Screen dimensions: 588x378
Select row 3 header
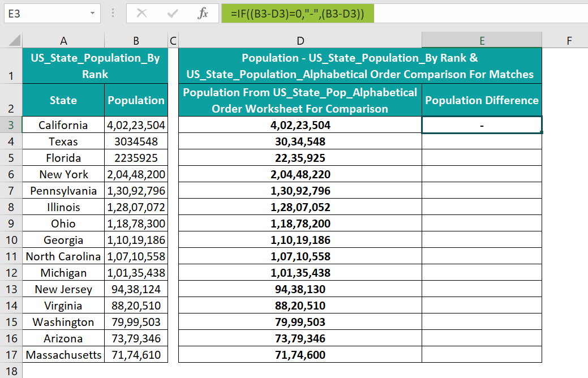pos(11,125)
